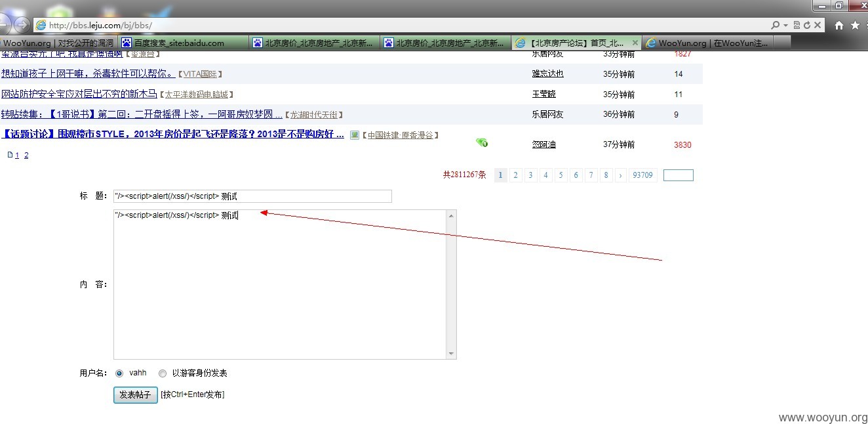
Task: Go to pagination page 2
Action: 516,175
